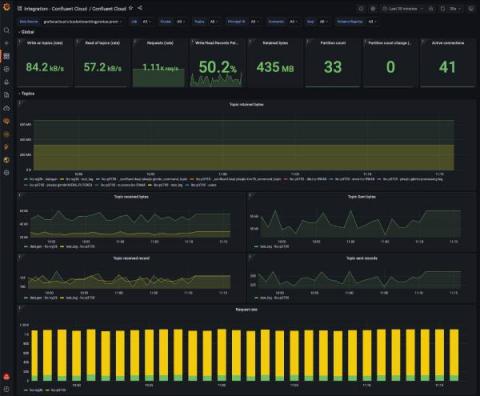The width and height of the screenshot is (480, 396).
Task: Click the Partition count value 33
Action: click(333, 67)
